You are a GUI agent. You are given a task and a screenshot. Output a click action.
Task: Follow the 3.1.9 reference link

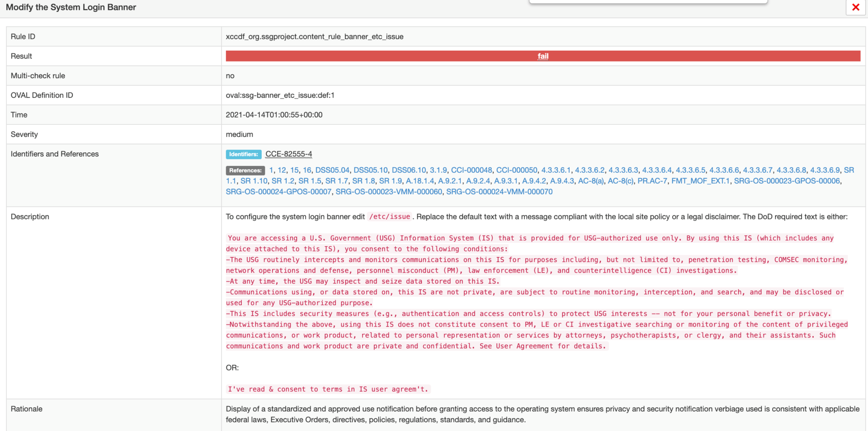coord(438,170)
